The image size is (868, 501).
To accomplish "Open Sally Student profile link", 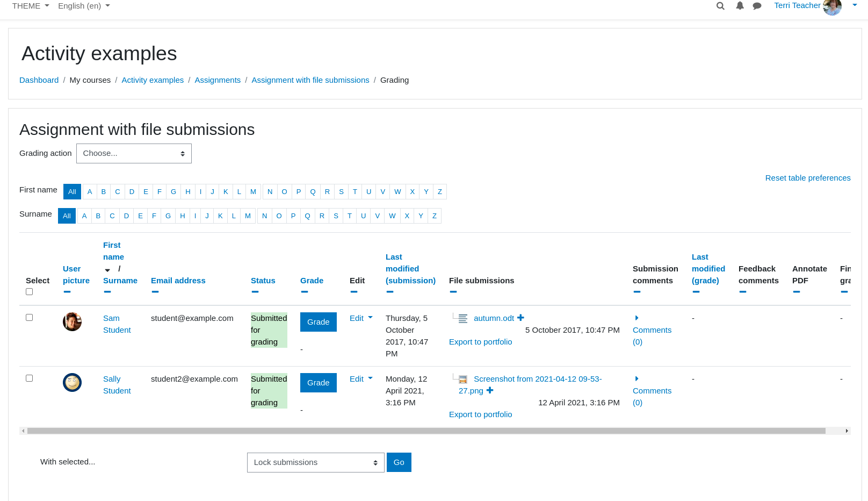I will click(x=117, y=385).
